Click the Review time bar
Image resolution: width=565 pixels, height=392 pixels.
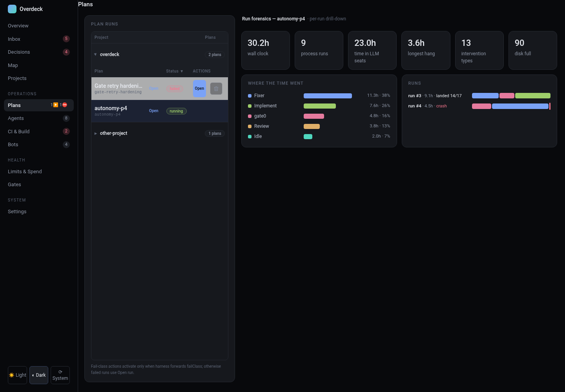click(312, 126)
